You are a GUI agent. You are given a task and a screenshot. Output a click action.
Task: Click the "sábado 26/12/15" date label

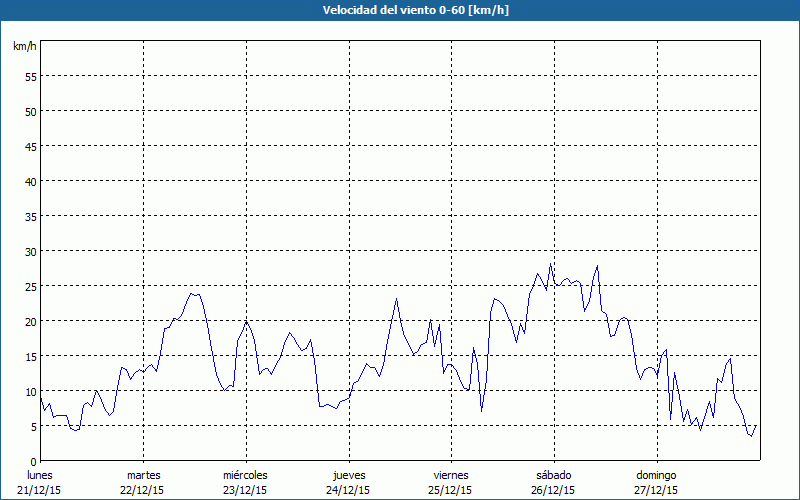coord(553,482)
